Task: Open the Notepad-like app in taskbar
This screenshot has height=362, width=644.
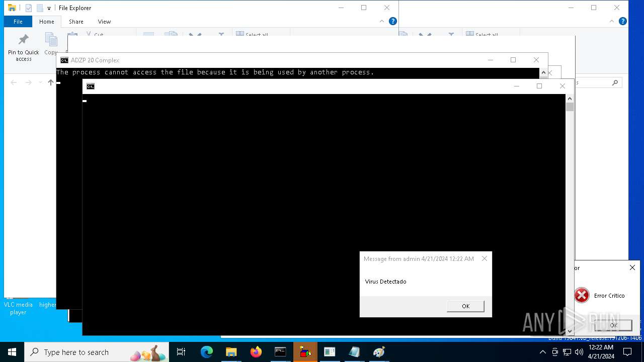Action: coord(355,352)
